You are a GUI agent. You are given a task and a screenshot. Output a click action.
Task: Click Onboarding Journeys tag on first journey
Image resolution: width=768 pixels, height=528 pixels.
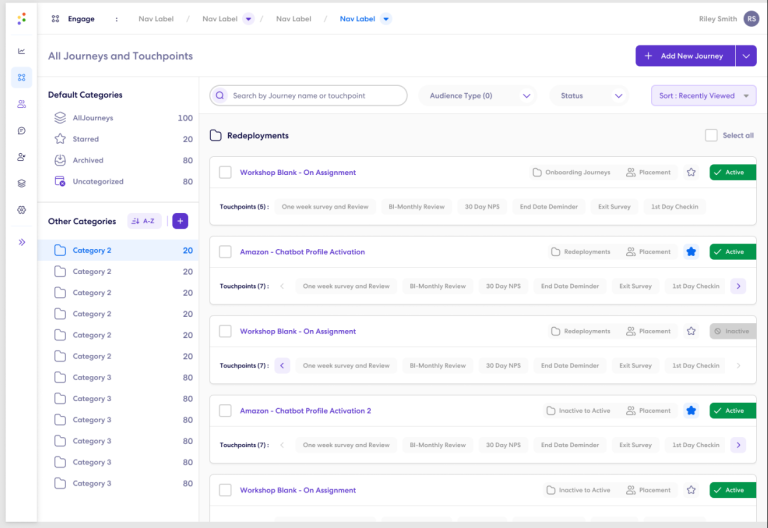[572, 172]
